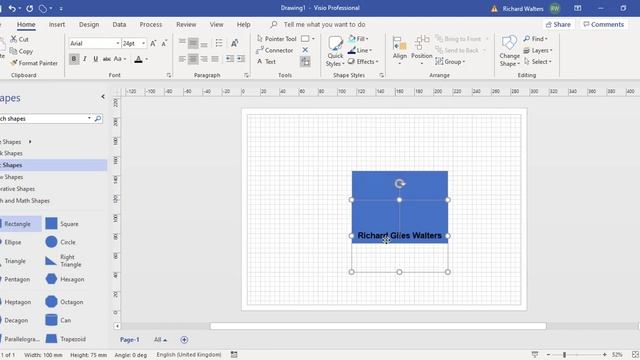Toggle Align Right text alignment
This screenshot has width=640, height=360.
click(204, 59)
